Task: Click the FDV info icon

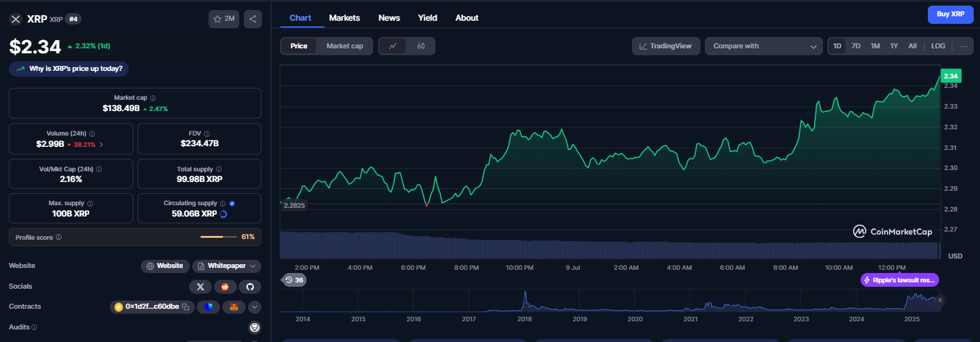Action: click(x=207, y=134)
